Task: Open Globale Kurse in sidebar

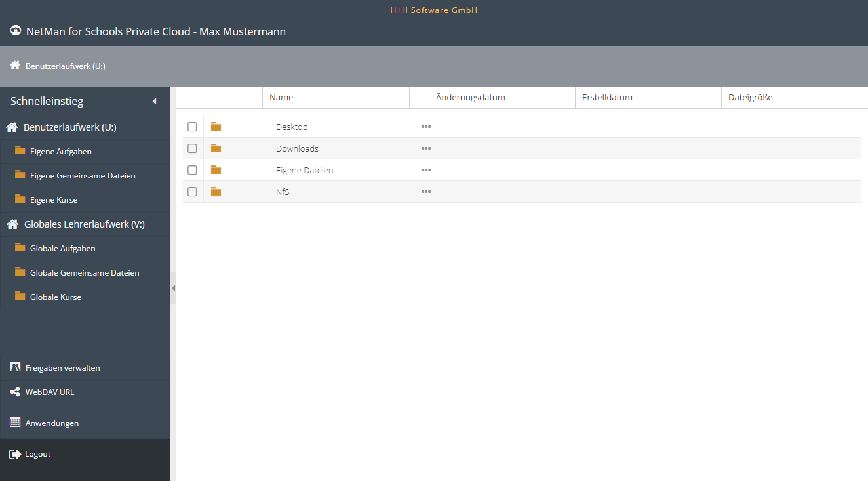Action: click(56, 297)
